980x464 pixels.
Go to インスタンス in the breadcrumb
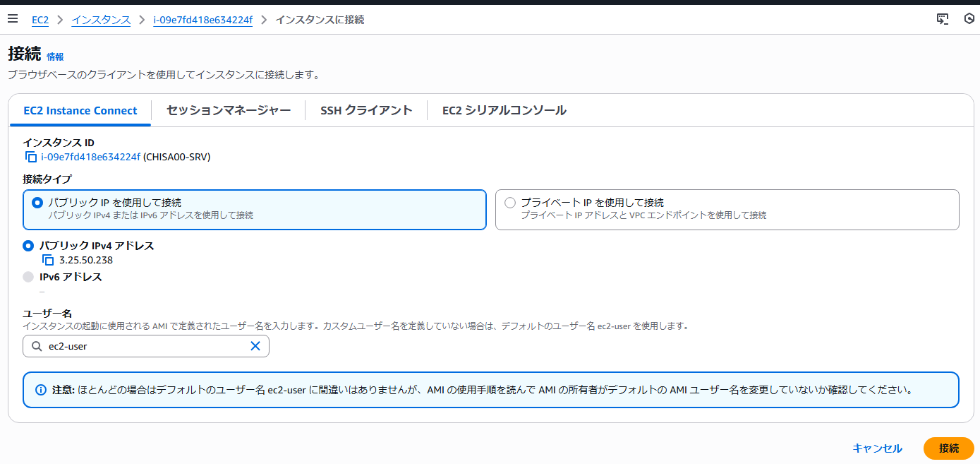pyautogui.click(x=101, y=20)
